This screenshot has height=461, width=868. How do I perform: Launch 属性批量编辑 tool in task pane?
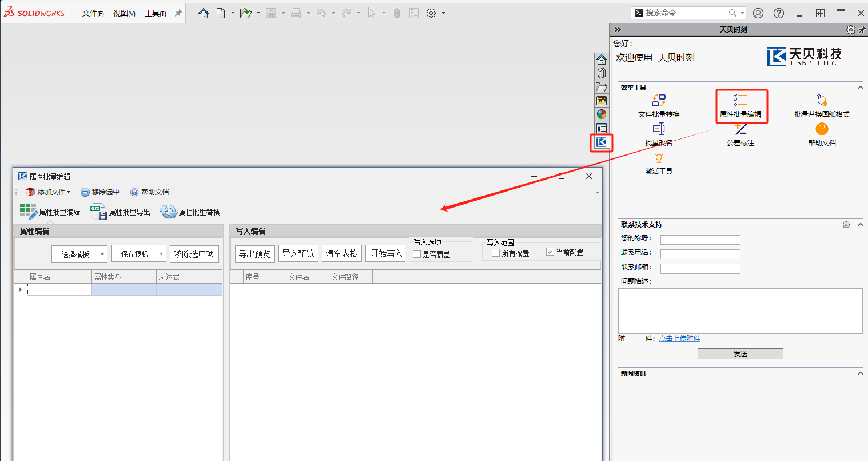point(740,106)
